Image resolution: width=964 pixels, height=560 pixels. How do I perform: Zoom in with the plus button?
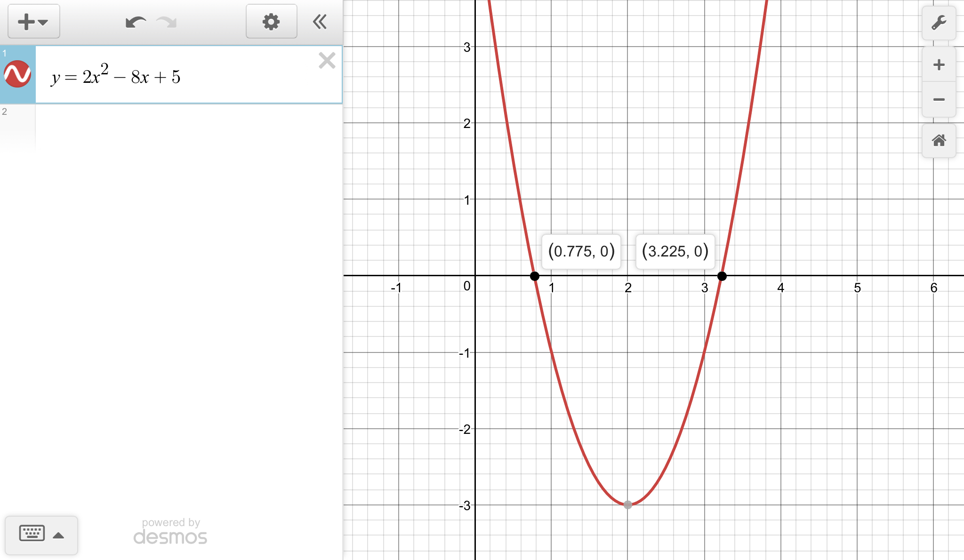tap(939, 65)
